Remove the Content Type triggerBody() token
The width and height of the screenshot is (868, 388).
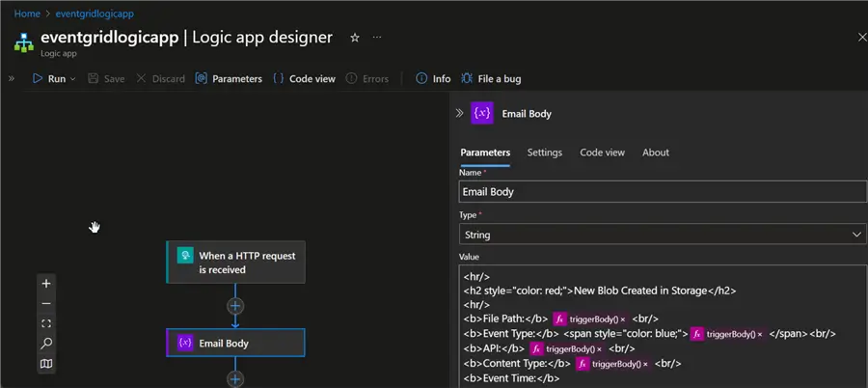pyautogui.click(x=645, y=364)
